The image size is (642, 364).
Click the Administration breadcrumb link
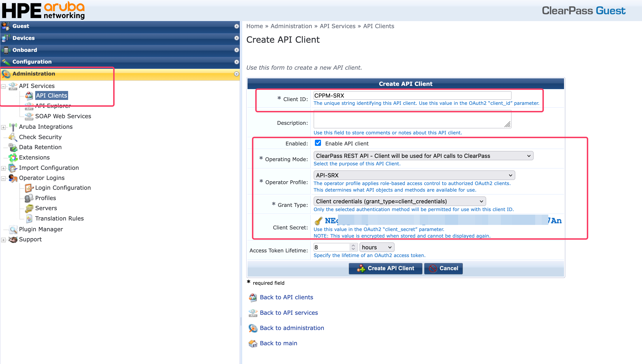pos(291,26)
